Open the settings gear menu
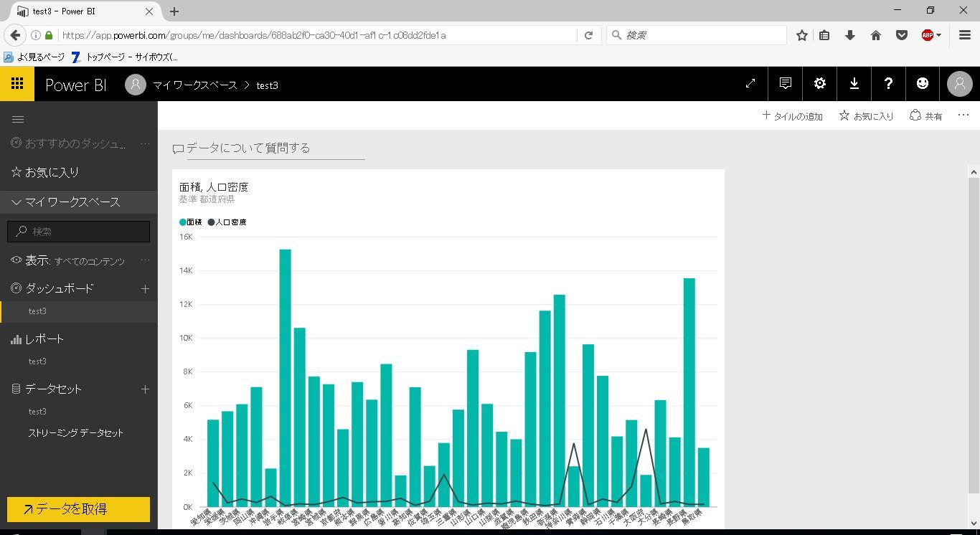980x535 pixels. pyautogui.click(x=820, y=84)
